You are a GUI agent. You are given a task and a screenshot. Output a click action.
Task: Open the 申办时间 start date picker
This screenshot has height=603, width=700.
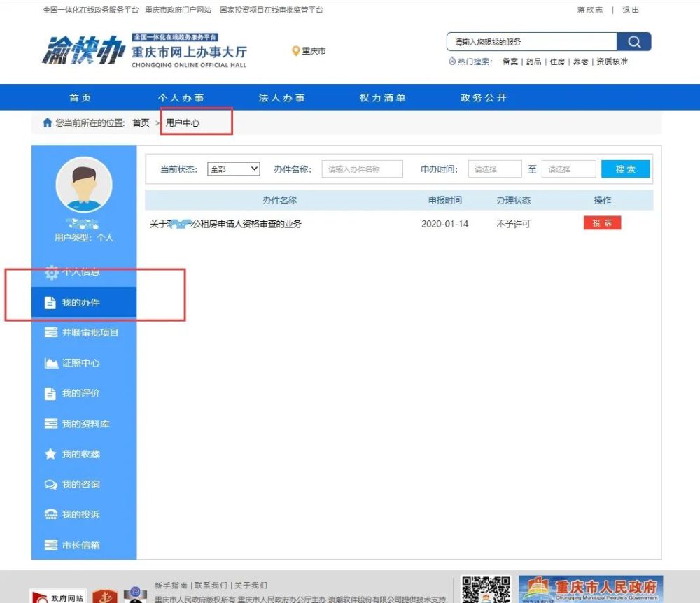[x=495, y=169]
